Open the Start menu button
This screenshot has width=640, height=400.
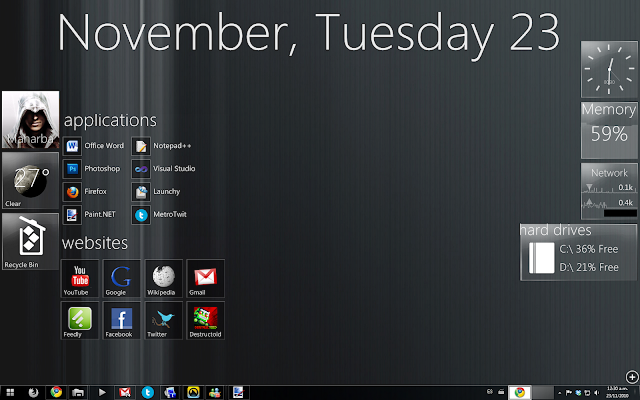click(10, 393)
